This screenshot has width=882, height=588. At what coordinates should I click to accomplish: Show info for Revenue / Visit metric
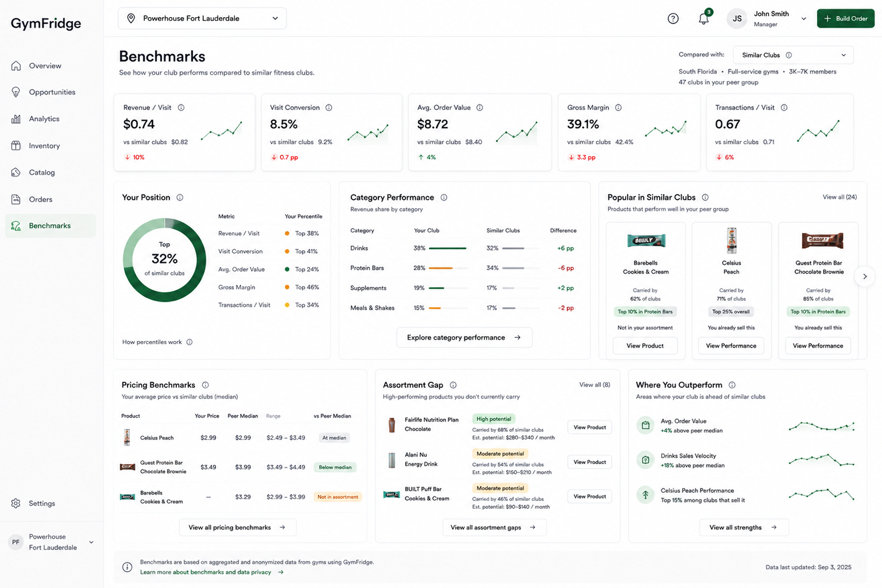point(181,108)
